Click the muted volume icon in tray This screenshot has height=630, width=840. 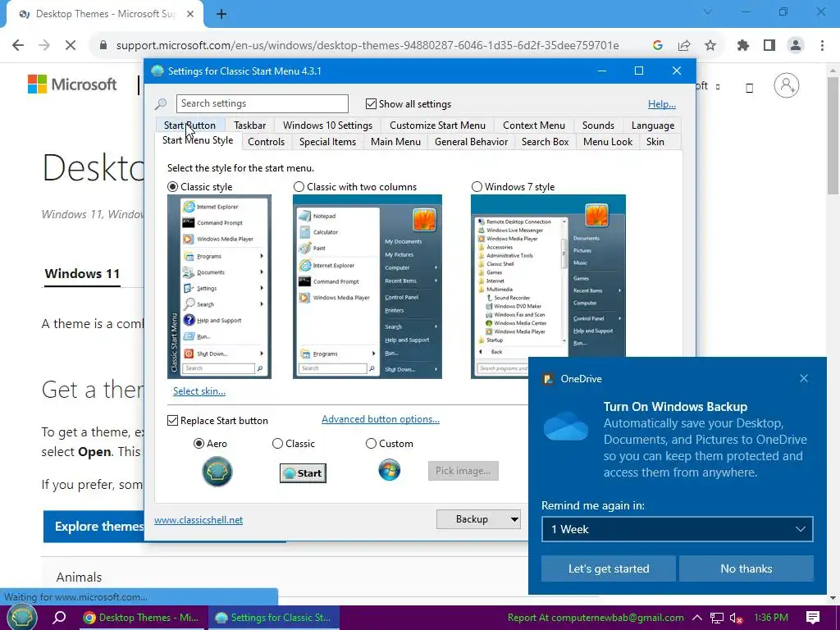coord(736,618)
